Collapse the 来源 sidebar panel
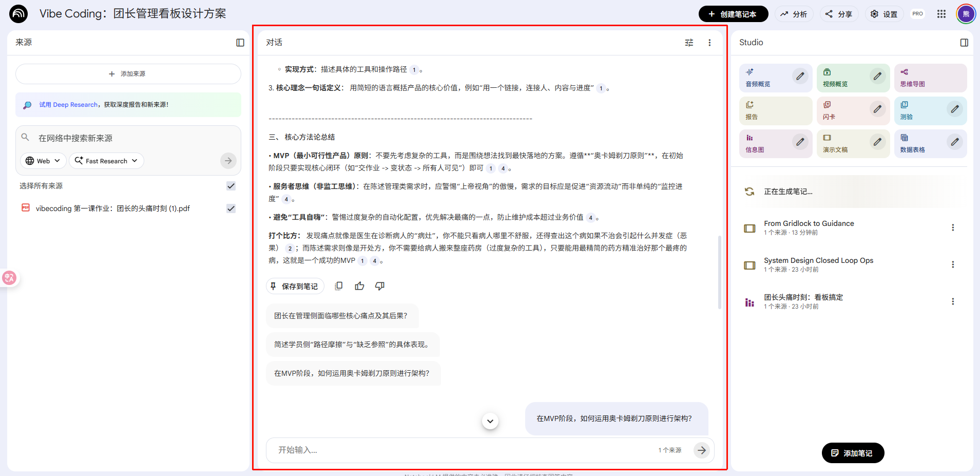 point(240,43)
